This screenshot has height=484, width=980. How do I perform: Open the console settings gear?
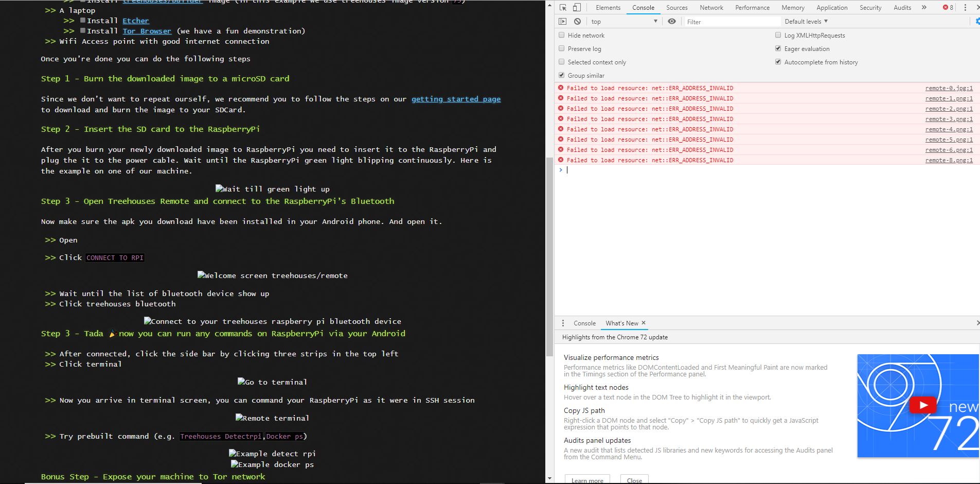pos(977,21)
